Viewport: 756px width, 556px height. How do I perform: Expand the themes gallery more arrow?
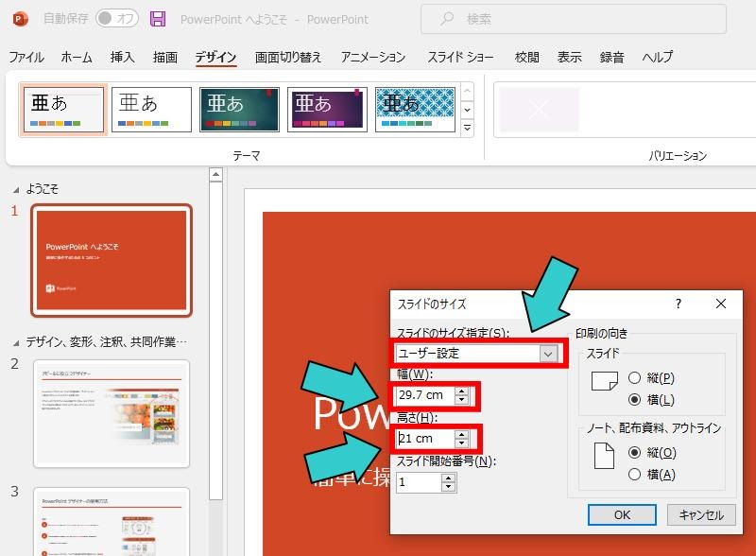[x=468, y=127]
